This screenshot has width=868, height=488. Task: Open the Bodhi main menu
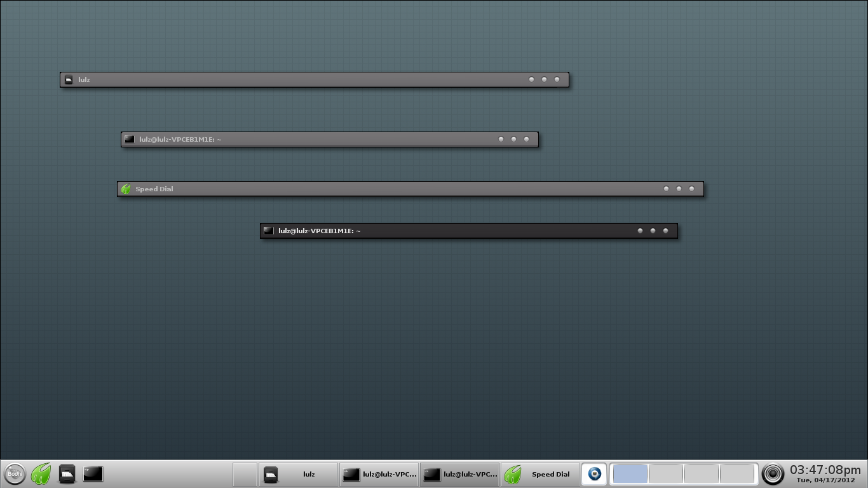[14, 473]
